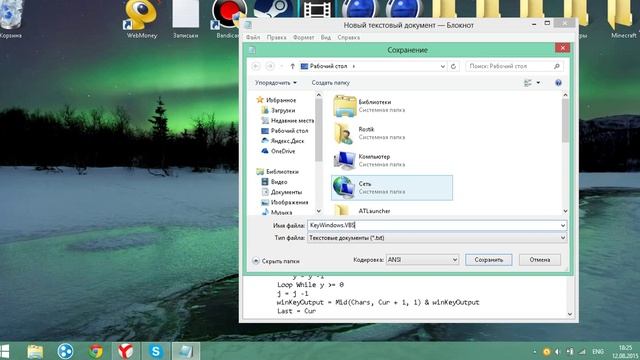The image size is (640, 360).
Task: Click the Forward arrow in the save dialog
Action: tap(270, 66)
